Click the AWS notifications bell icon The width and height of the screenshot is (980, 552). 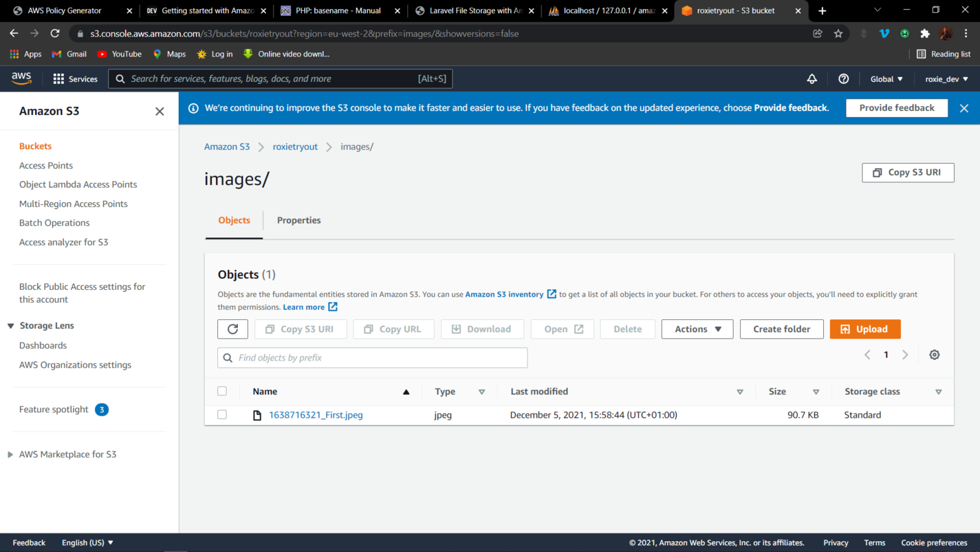(x=812, y=79)
